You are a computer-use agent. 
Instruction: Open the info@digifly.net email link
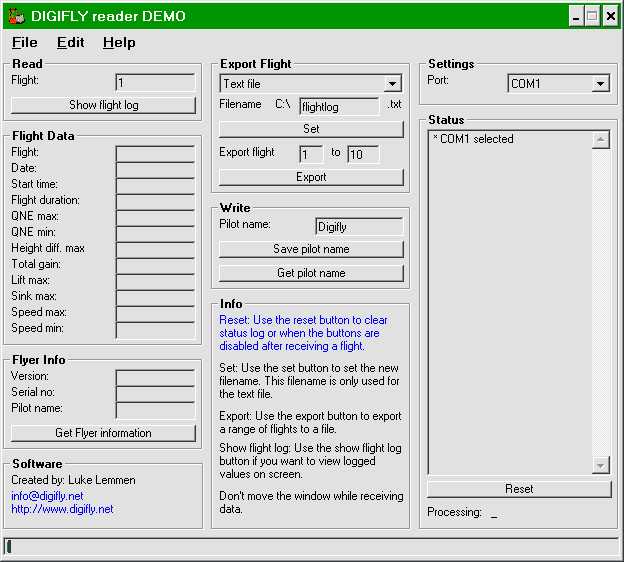tap(47, 496)
